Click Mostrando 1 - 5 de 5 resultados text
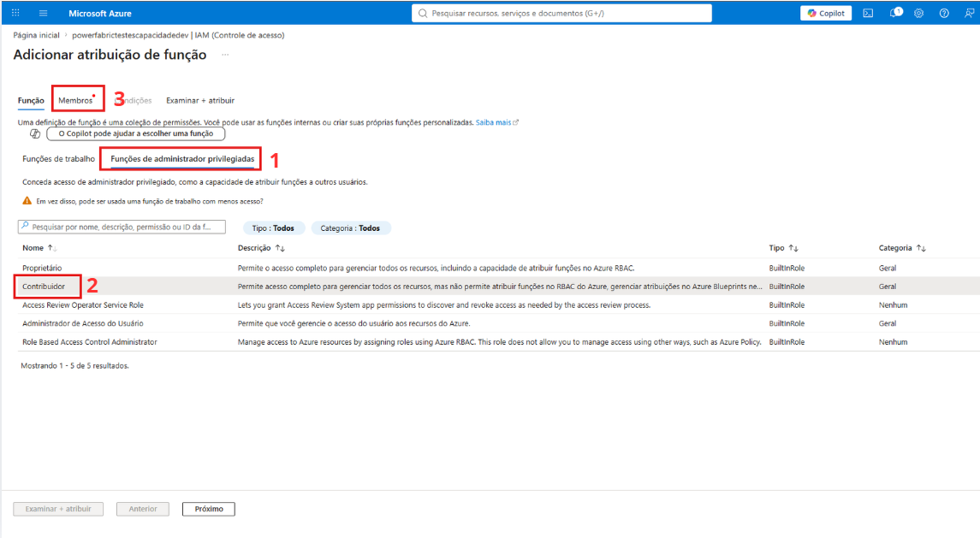The width and height of the screenshot is (980, 538). click(x=75, y=366)
